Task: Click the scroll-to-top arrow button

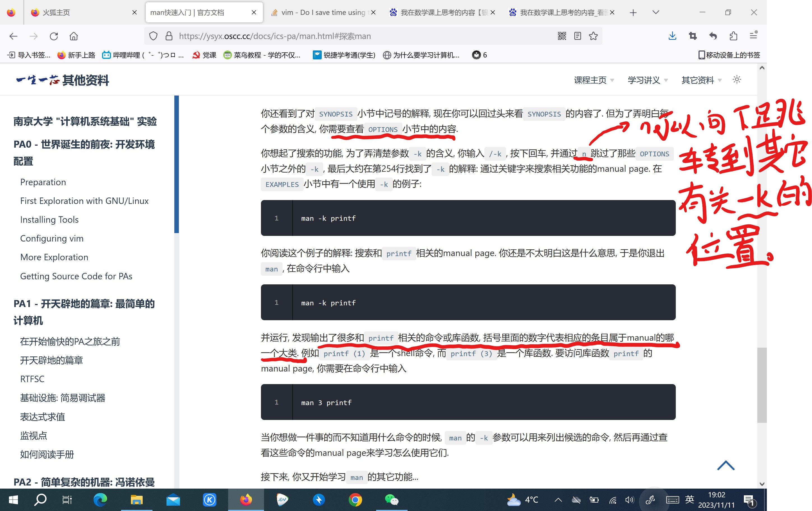Action: click(726, 466)
